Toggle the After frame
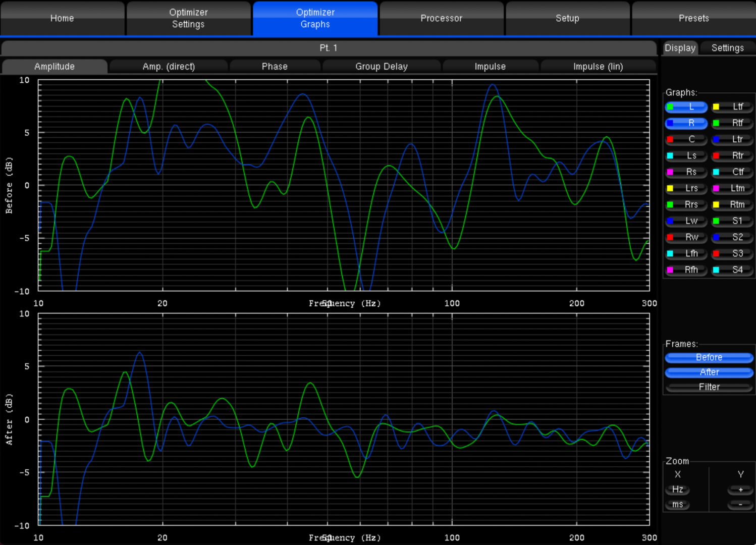The width and height of the screenshot is (756, 545). (x=709, y=372)
